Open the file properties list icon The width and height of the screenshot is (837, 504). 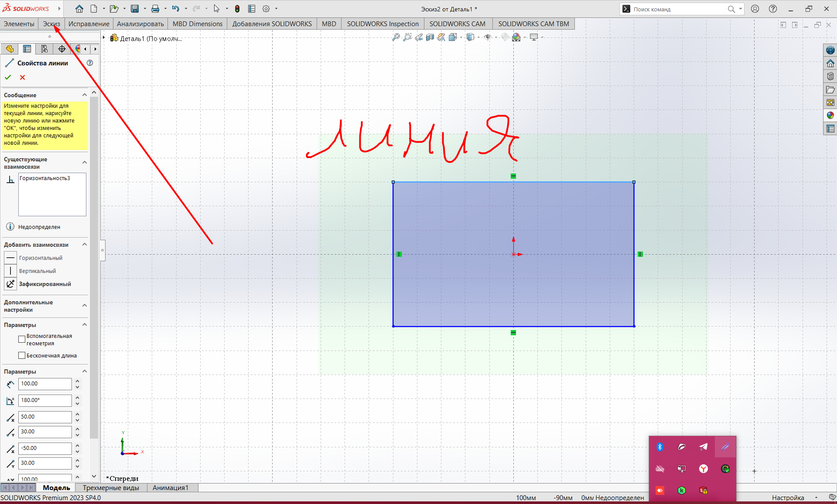(252, 9)
